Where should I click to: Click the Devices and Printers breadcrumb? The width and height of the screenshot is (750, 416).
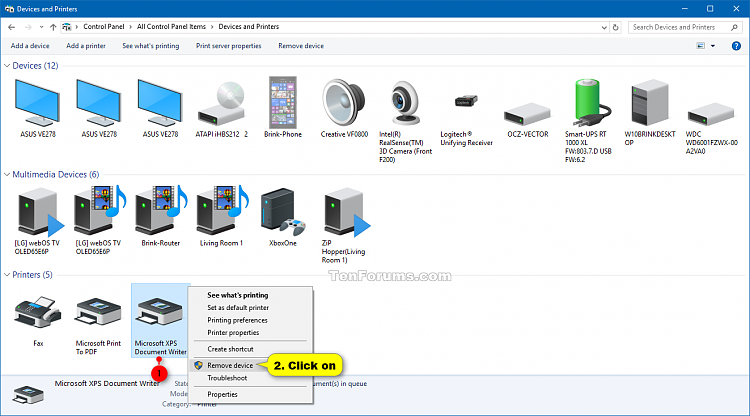(x=249, y=27)
